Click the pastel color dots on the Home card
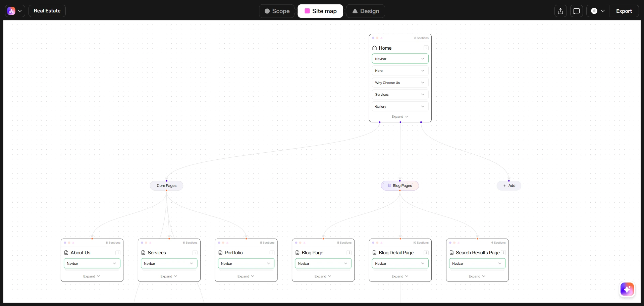 pos(378,38)
